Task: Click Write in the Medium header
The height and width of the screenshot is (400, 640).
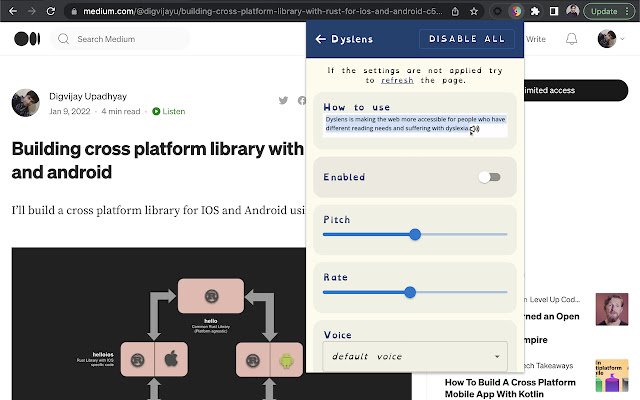Action: (x=536, y=39)
